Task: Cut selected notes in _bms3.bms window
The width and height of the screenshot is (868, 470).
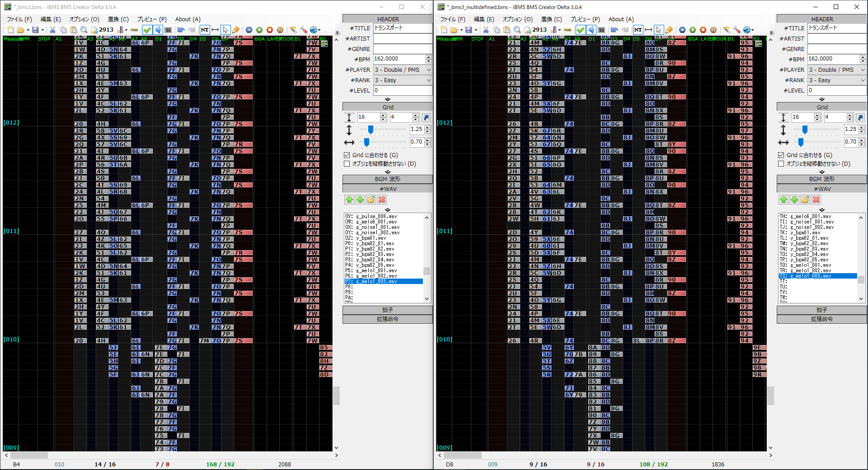Action: coord(52,30)
